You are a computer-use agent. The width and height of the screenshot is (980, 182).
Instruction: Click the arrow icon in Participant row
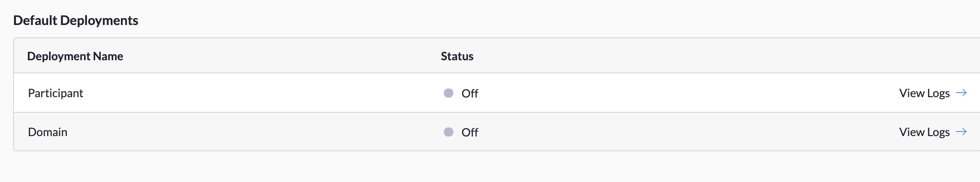pyautogui.click(x=961, y=93)
